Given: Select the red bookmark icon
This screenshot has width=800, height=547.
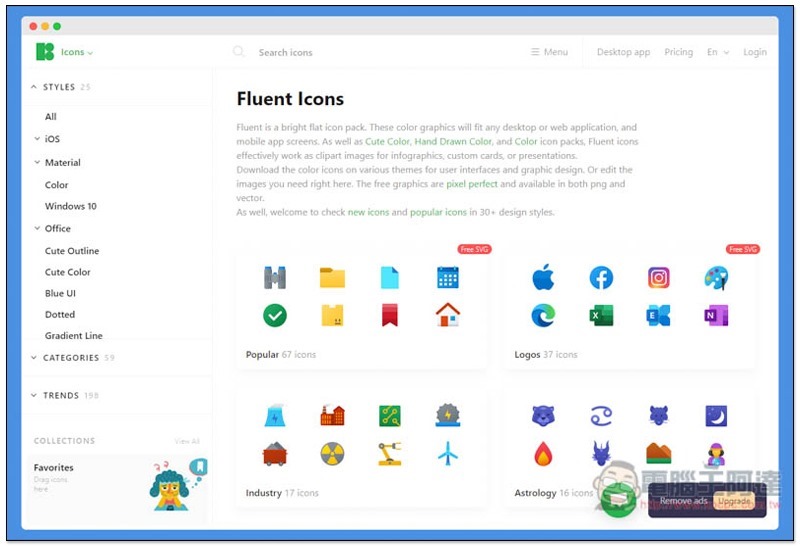Looking at the screenshot, I should 390,316.
